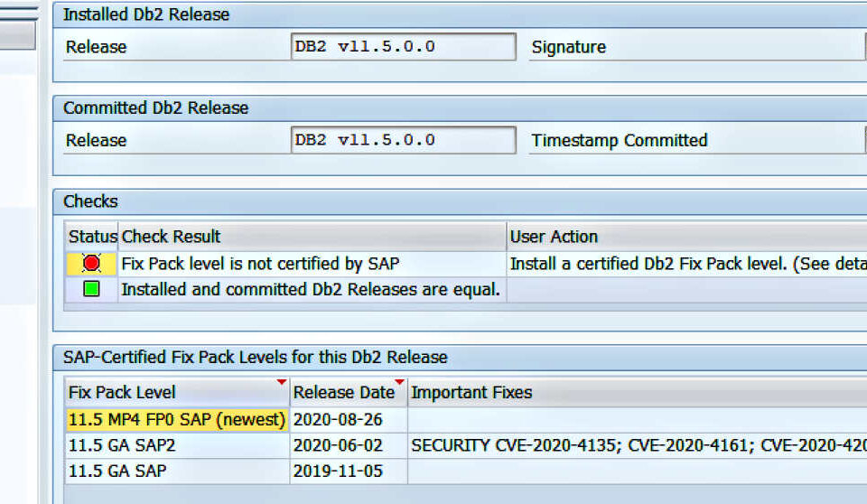The image size is (867, 504).
Task: Click SECURITY CVE-2020-4135 important fixes cell
Action: [x=638, y=445]
